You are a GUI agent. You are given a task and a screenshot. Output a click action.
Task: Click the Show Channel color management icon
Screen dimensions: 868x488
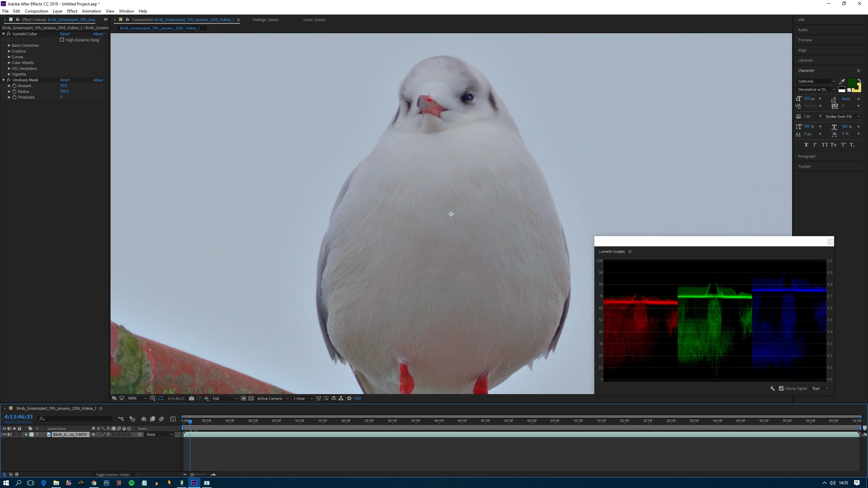[206, 399]
